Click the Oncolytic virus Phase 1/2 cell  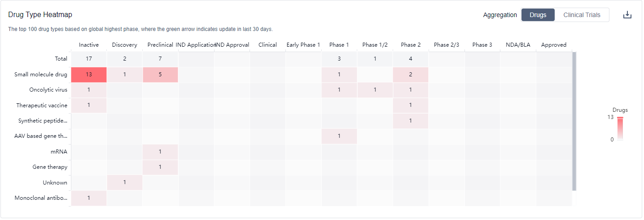(375, 90)
